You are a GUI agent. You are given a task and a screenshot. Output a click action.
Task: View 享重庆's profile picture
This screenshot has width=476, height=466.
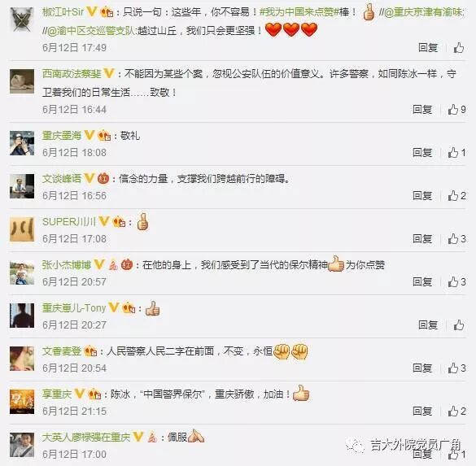(22, 402)
